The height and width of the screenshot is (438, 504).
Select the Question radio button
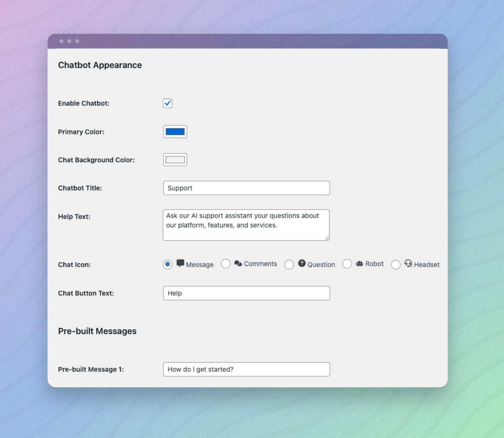coord(289,264)
